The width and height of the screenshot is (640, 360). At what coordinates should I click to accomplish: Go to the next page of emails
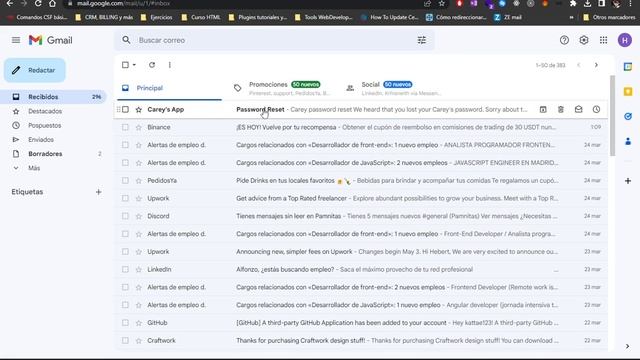point(596,65)
